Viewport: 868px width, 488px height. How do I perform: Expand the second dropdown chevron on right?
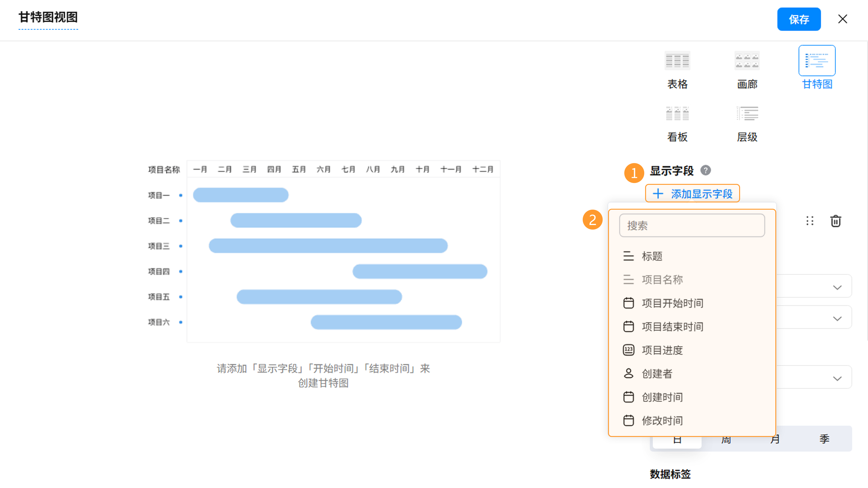click(x=837, y=318)
